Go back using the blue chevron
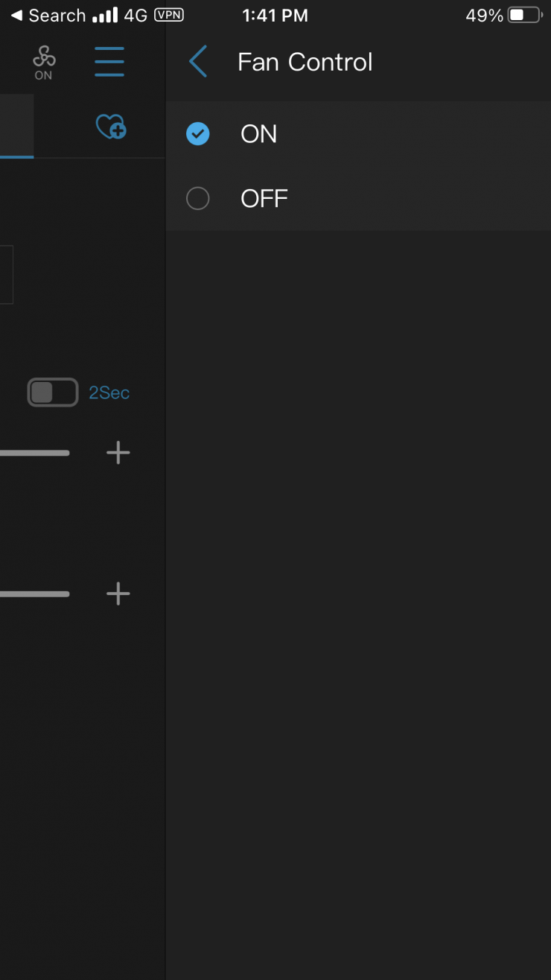 [198, 61]
